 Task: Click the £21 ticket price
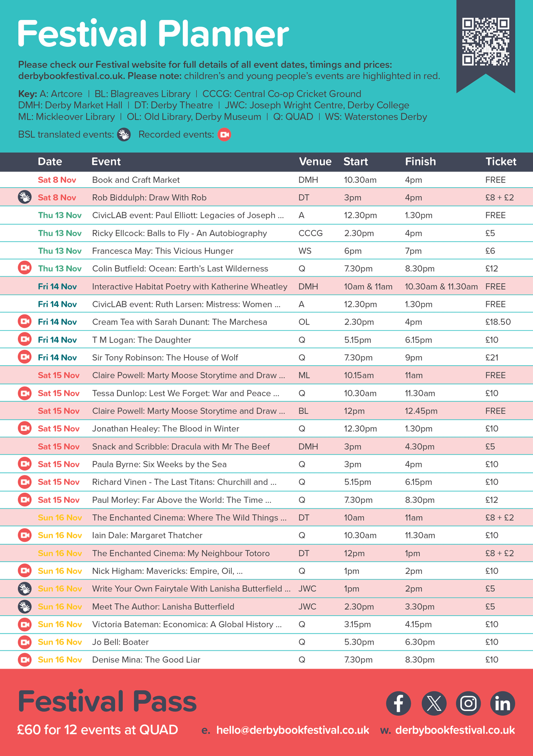[492, 357]
